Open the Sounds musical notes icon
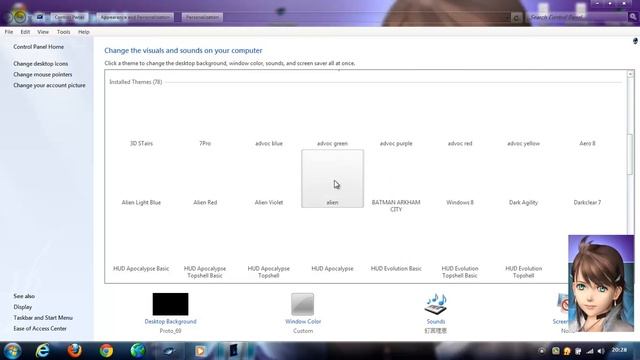The height and width of the screenshot is (360, 640). (x=436, y=304)
